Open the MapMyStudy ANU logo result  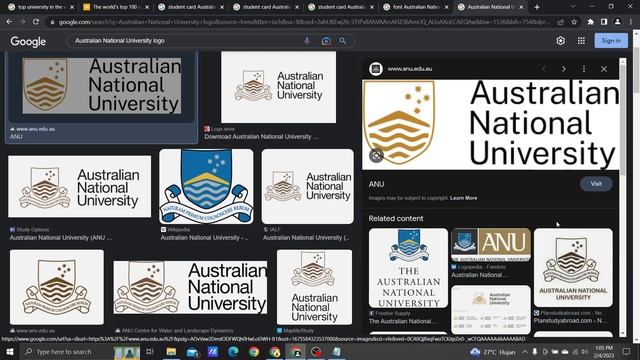pyautogui.click(x=314, y=287)
